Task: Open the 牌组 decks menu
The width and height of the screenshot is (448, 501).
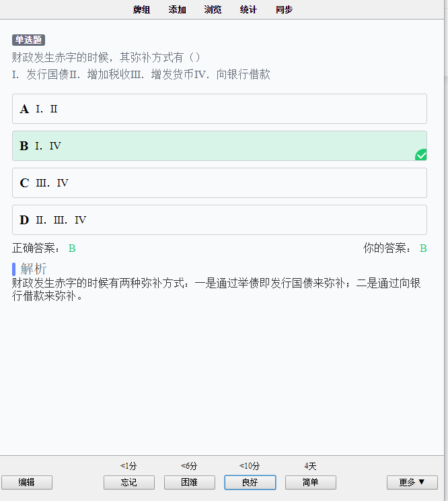Action: coord(142,9)
